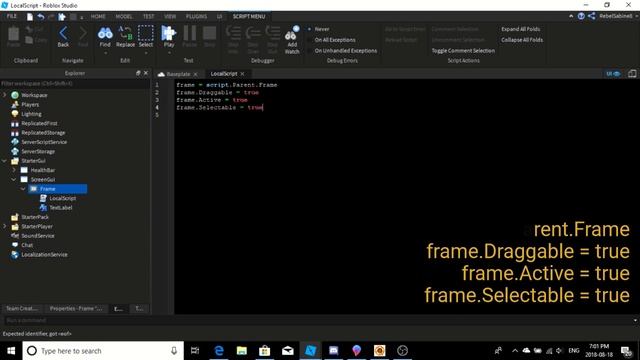
Task: Click the undo arrow in quick access bar
Action: [x=41, y=17]
